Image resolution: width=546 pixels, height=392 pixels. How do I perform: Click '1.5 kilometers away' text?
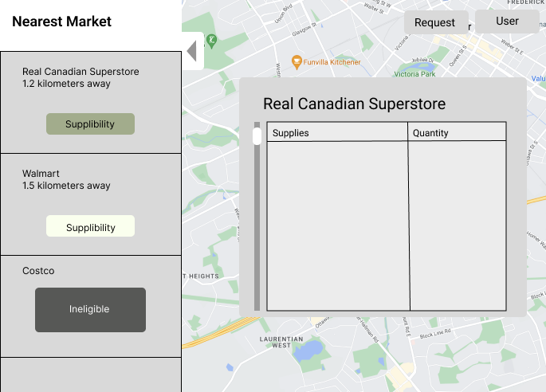point(66,186)
